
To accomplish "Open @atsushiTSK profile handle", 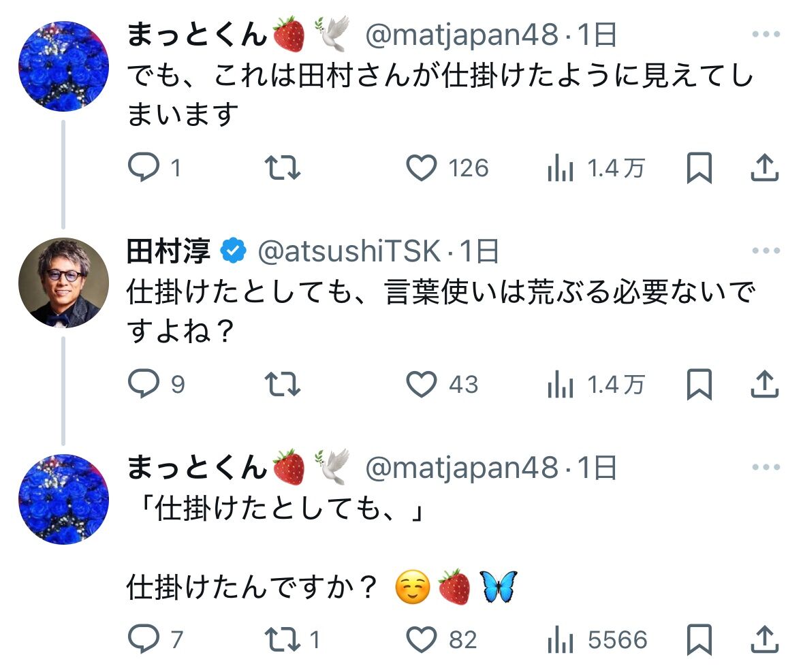I will [349, 252].
